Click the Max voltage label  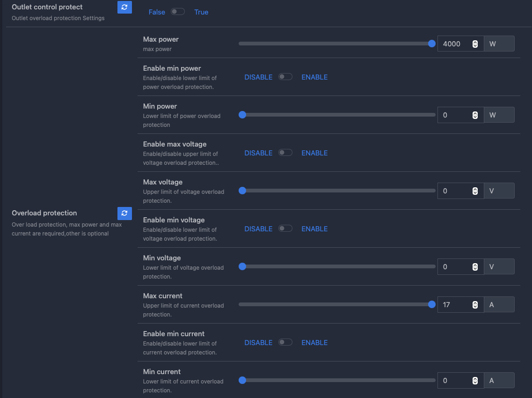click(x=162, y=182)
